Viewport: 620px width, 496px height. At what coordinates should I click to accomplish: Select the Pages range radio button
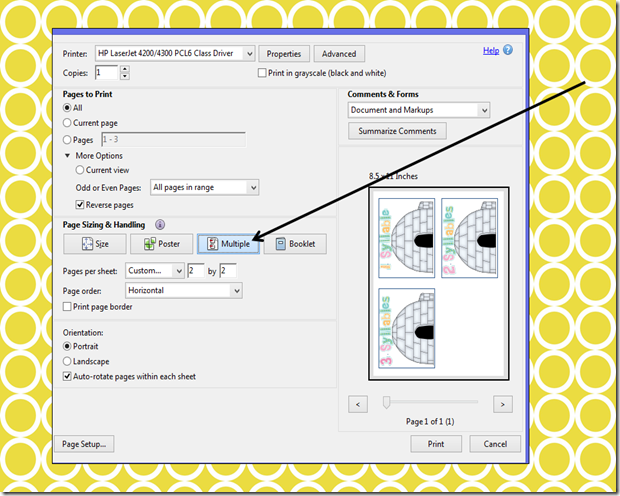click(x=67, y=140)
